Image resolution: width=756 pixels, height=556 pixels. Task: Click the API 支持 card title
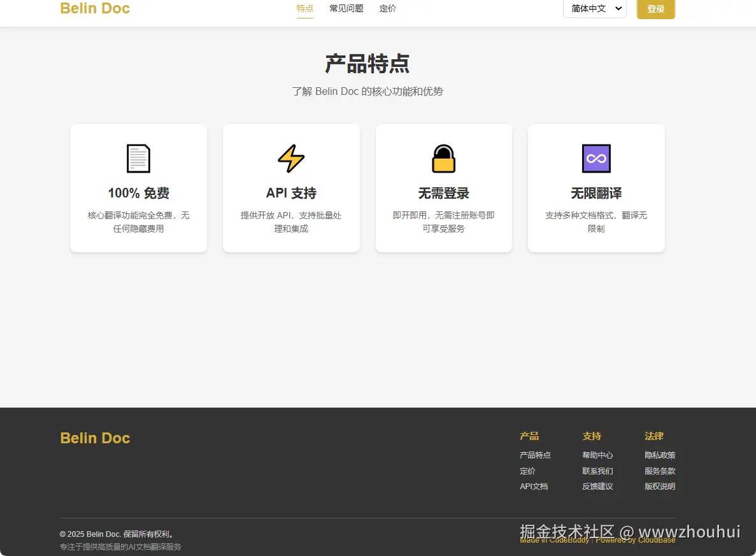pos(291,194)
